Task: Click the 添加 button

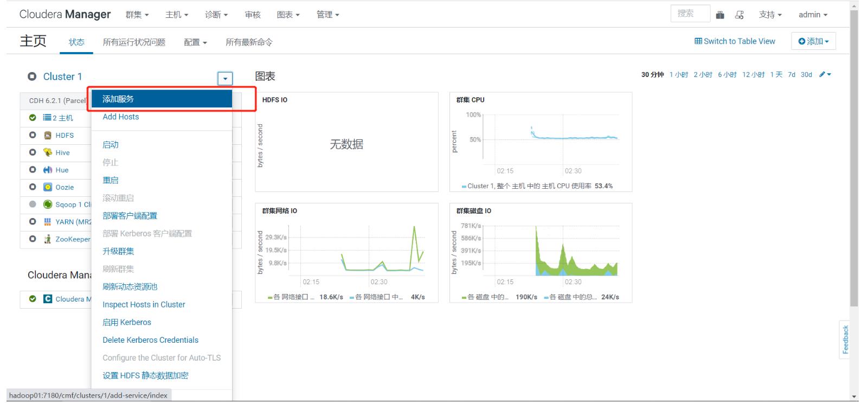Action: 814,41
